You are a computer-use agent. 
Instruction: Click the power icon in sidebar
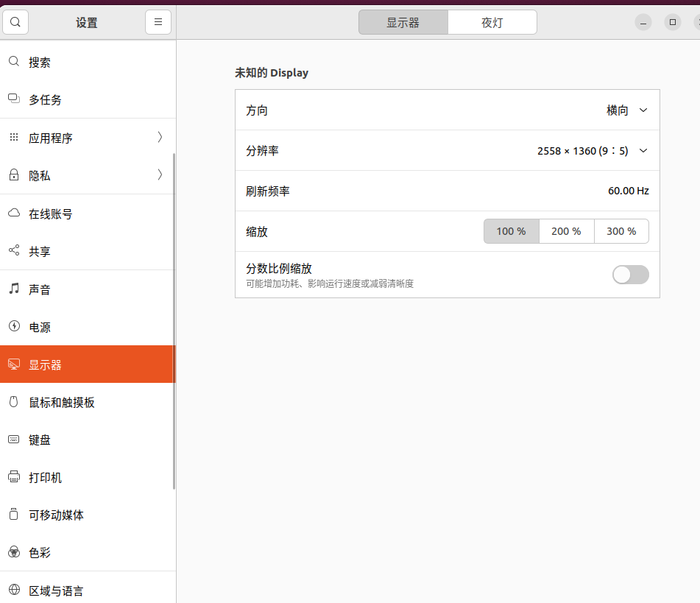click(x=13, y=327)
